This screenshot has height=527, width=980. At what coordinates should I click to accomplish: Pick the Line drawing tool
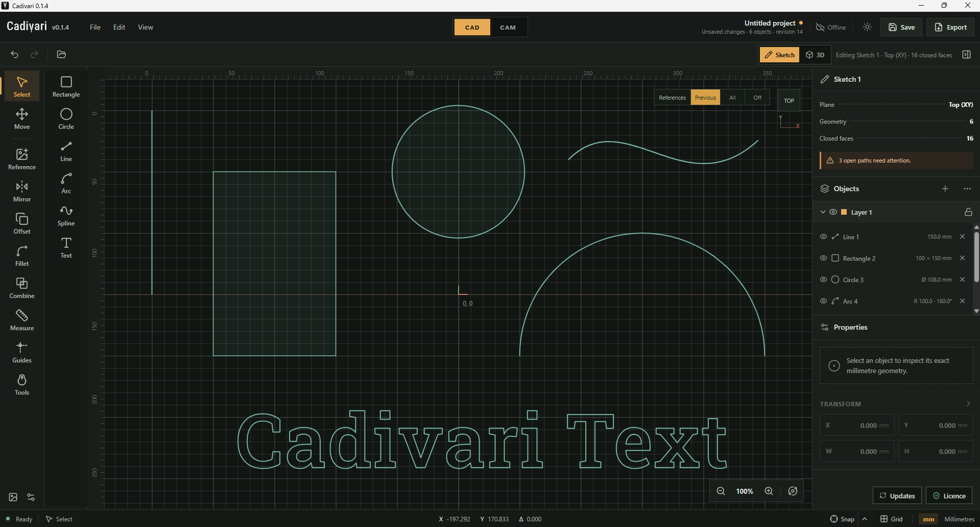[66, 151]
